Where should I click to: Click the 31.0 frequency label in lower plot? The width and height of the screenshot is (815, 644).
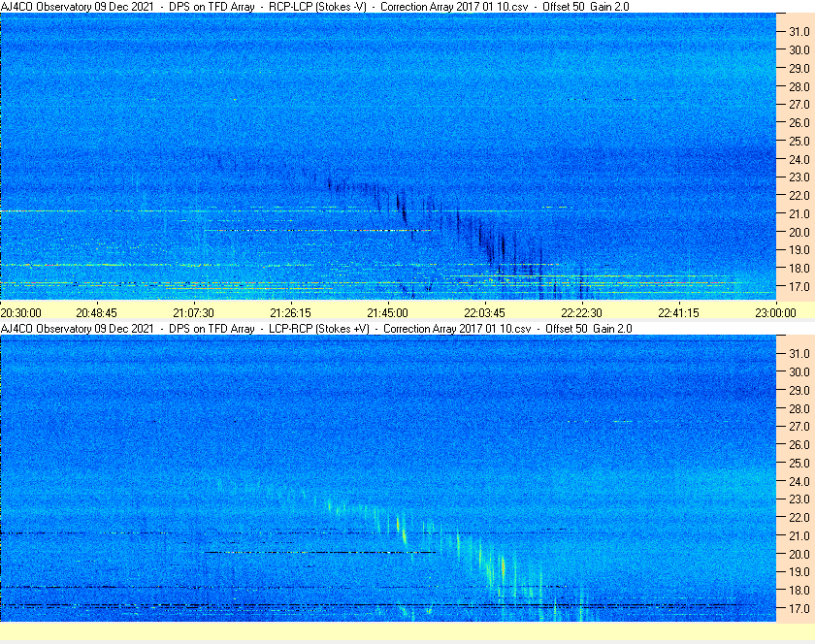[799, 353]
